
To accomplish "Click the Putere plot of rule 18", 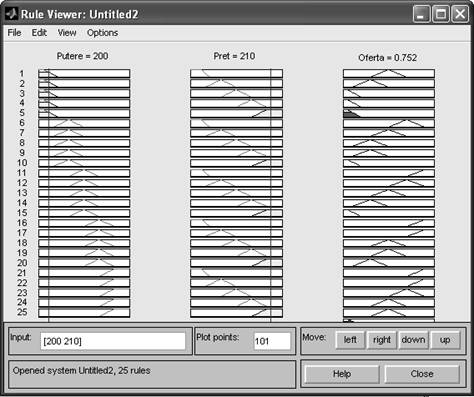I will pyautogui.click(x=84, y=243).
